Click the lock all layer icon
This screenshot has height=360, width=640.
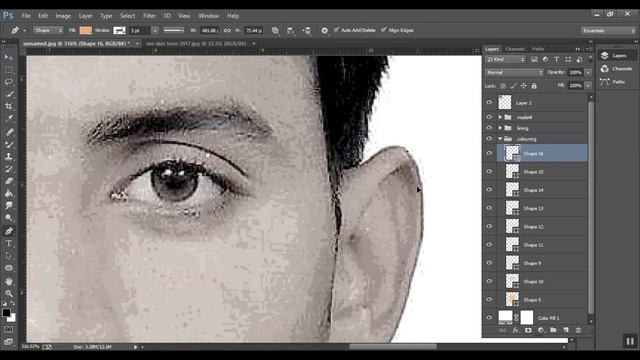pos(534,86)
